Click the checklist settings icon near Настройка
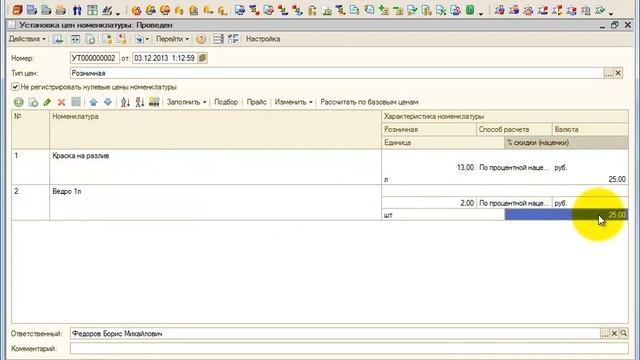 coord(233,39)
